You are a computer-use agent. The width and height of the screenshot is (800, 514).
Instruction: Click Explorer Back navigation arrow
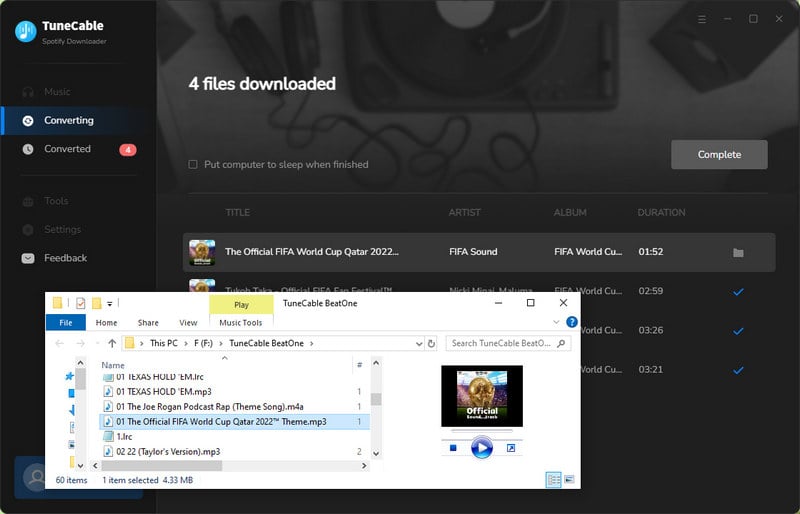point(59,344)
